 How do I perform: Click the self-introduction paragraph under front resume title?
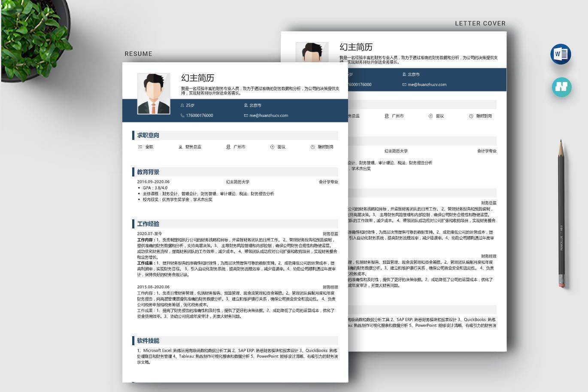pos(260,91)
